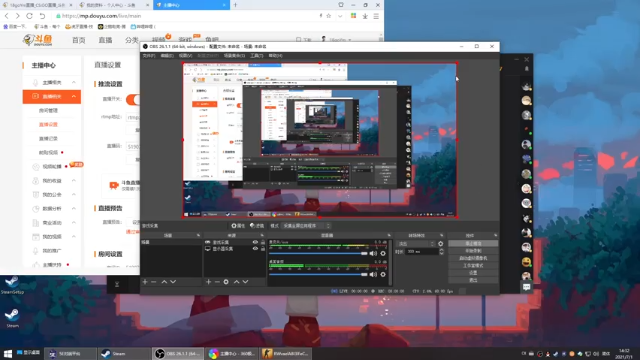The width and height of the screenshot is (640, 360).
Task: Open OBS Edit menu
Action: tap(167, 56)
